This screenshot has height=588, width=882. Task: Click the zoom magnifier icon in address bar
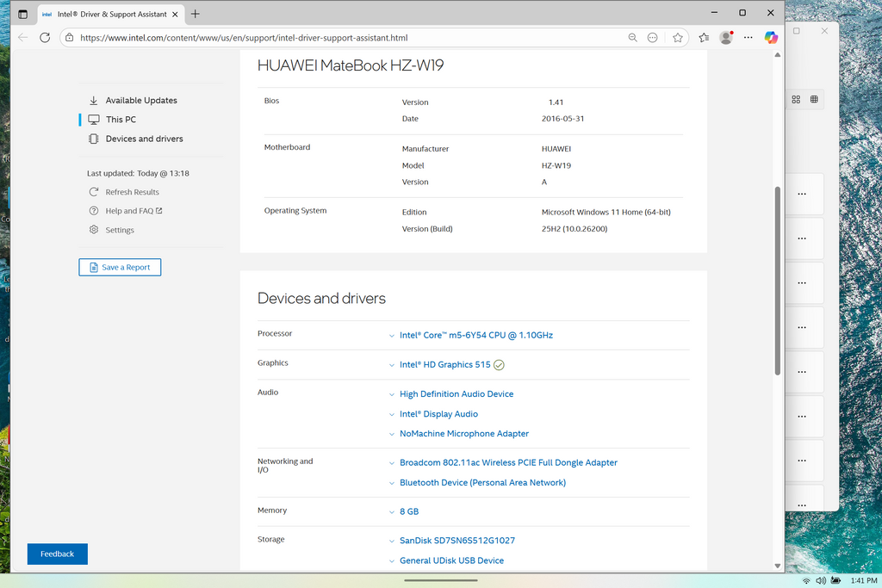(632, 38)
